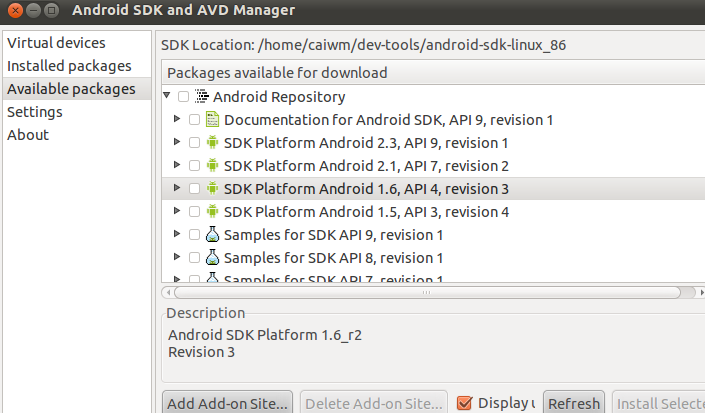The height and width of the screenshot is (413, 705).
Task: Expand Samples for SDK API 9 row
Action: pos(177,233)
